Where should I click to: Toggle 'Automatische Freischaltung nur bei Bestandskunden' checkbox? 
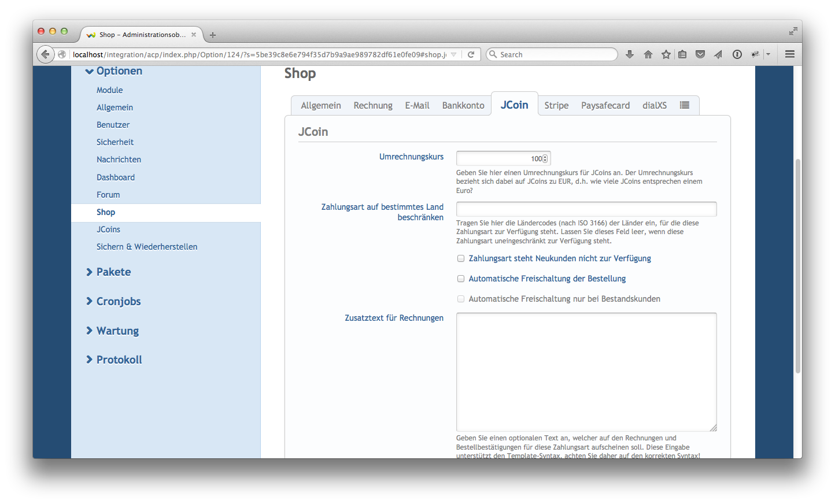tap(461, 299)
